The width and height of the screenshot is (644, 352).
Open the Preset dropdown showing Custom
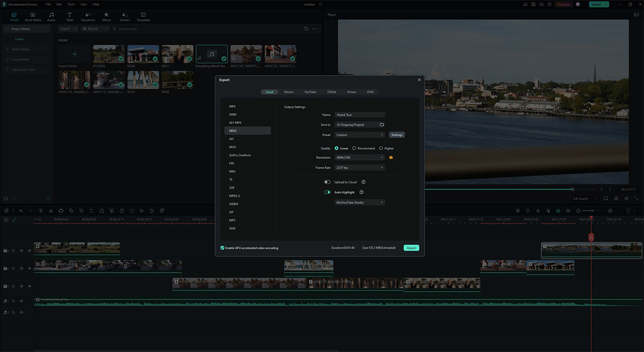(359, 135)
